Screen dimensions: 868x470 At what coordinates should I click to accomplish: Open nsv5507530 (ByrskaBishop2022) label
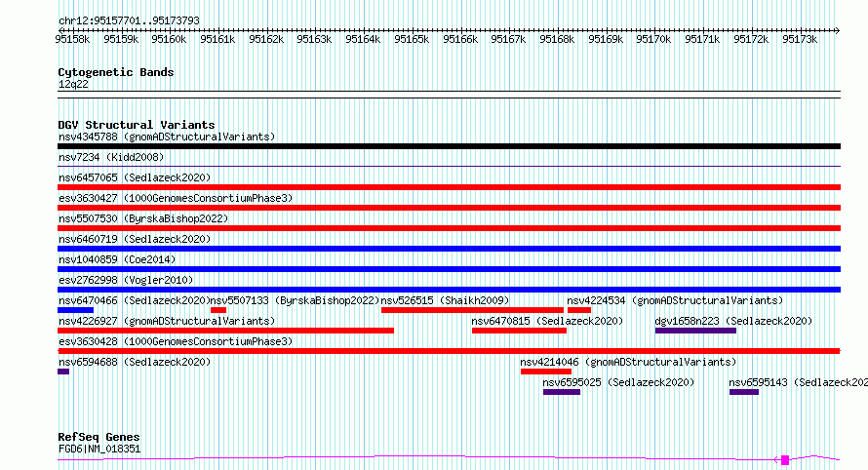[x=143, y=218]
